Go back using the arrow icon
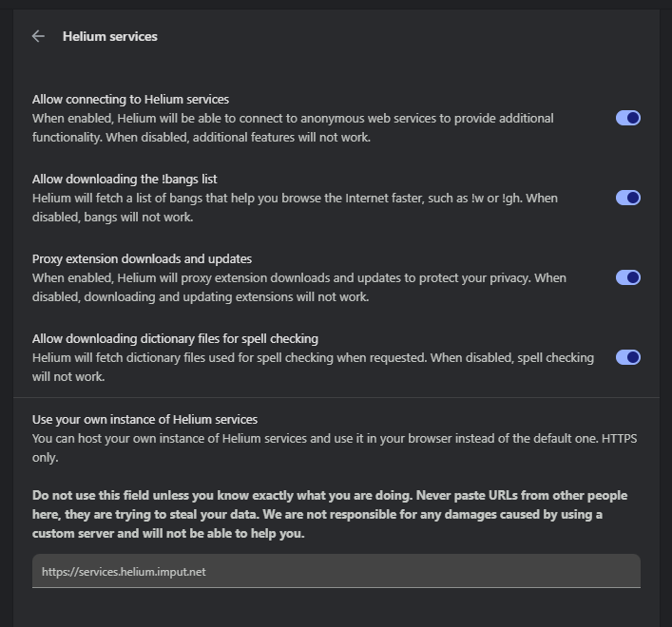Viewport: 672px width, 627px height. (x=38, y=36)
